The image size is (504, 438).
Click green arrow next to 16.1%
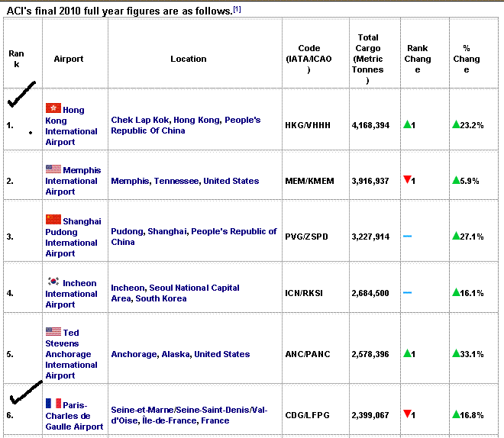(456, 292)
